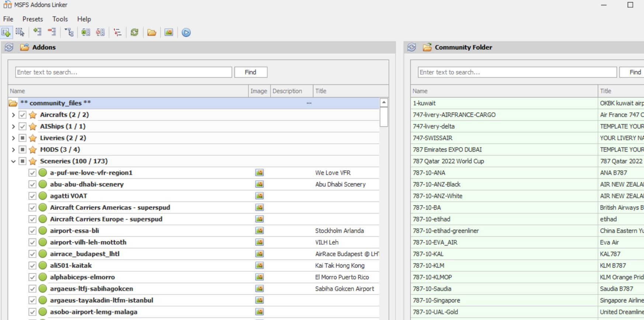Click the Image column header in Addons
644x320 pixels.
[x=259, y=91]
